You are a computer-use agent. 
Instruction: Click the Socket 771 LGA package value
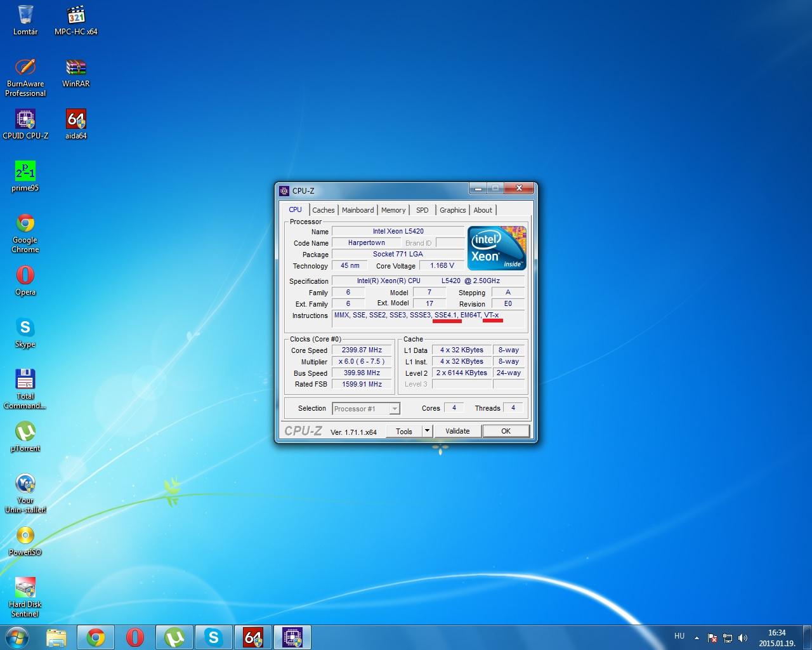398,254
